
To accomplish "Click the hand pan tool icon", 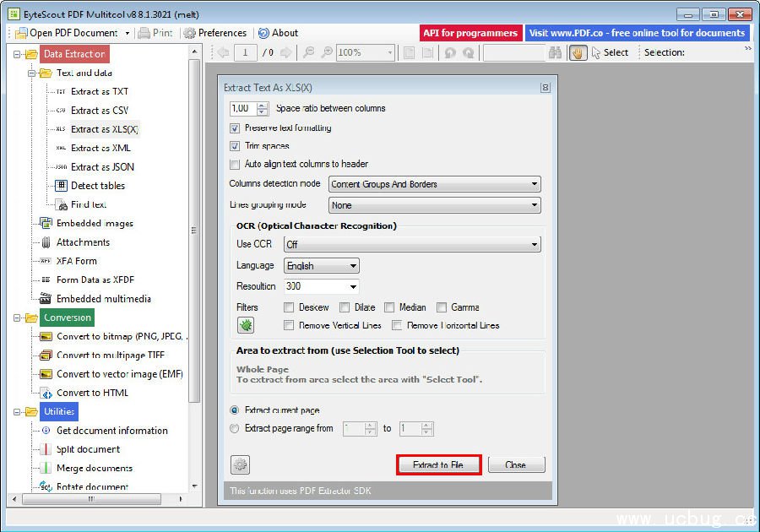I will (x=578, y=52).
